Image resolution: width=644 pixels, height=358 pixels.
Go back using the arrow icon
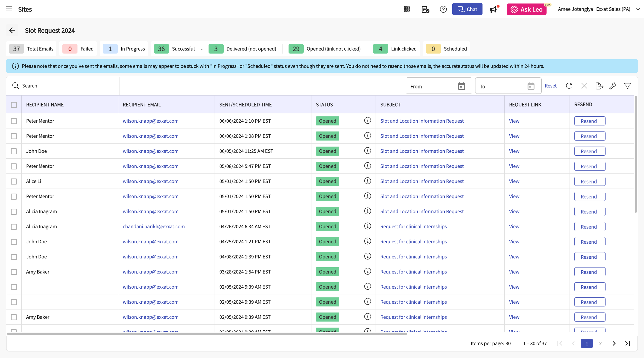click(x=12, y=30)
